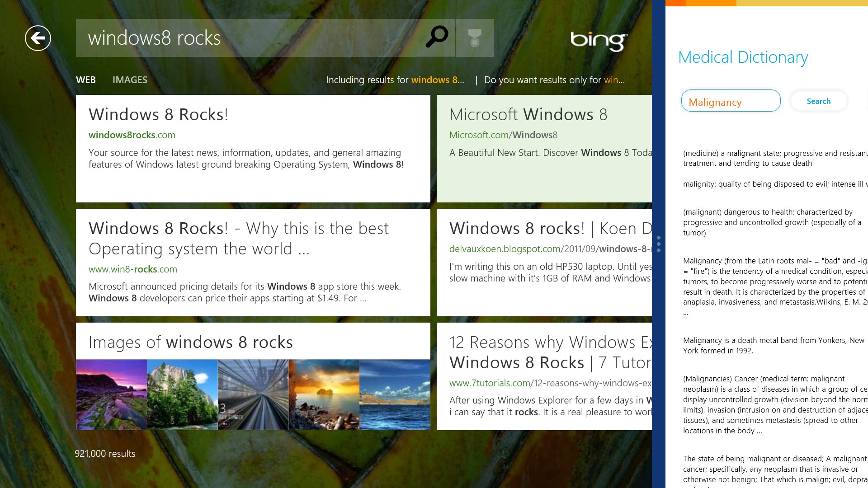Open 'Including results for windows 8...' link
The image size is (868, 488).
[x=395, y=80]
